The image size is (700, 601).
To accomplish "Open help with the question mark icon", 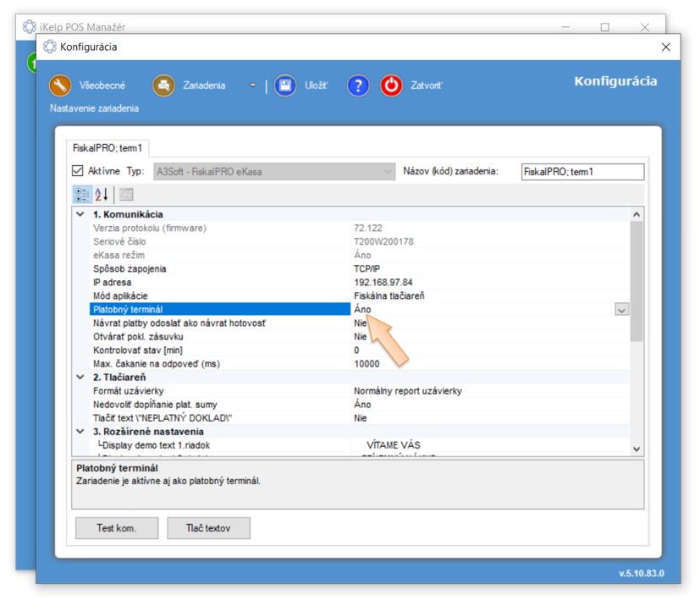I will click(358, 85).
